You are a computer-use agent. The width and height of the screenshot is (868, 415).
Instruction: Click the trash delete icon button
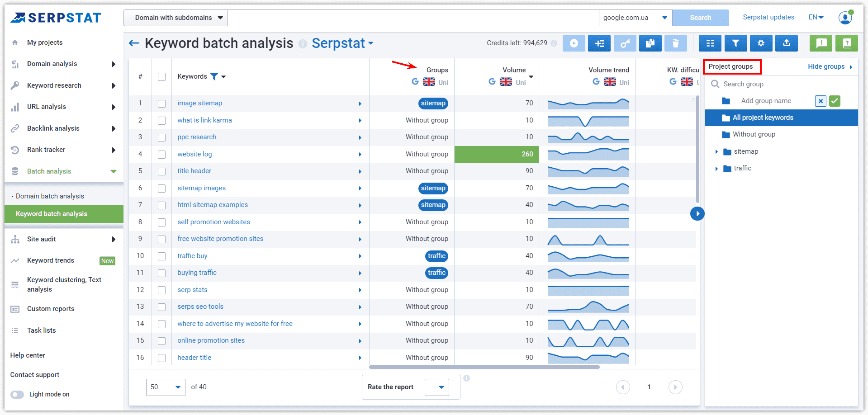(x=676, y=43)
